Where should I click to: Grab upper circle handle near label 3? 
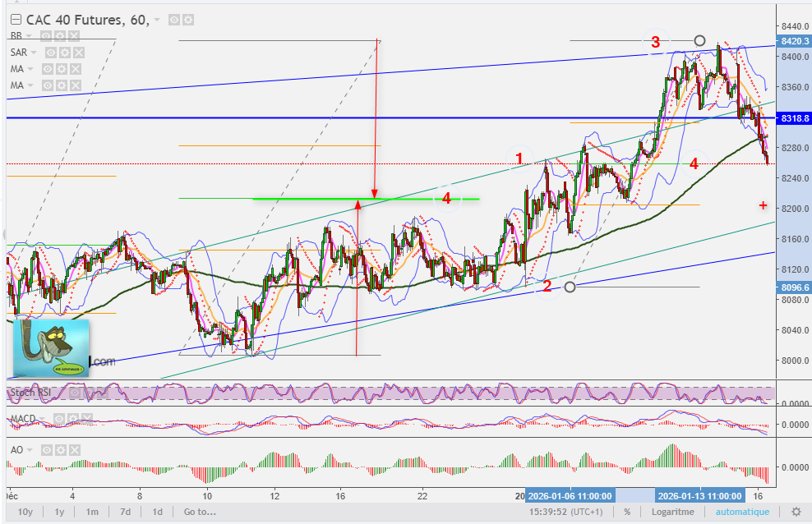[x=699, y=40]
